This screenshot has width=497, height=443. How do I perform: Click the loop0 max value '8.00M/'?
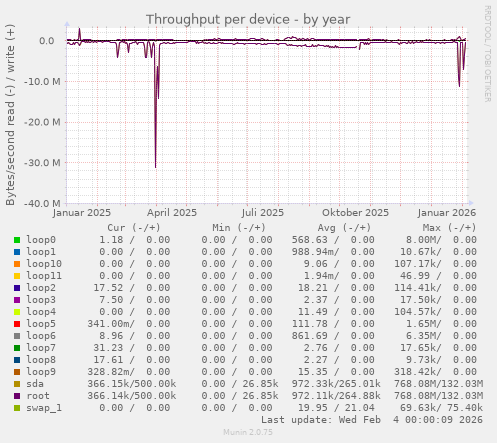click(x=424, y=240)
